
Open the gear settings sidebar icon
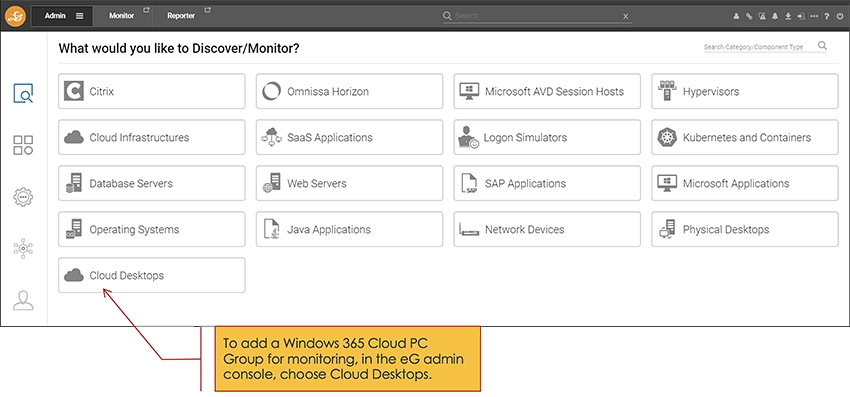(23, 196)
